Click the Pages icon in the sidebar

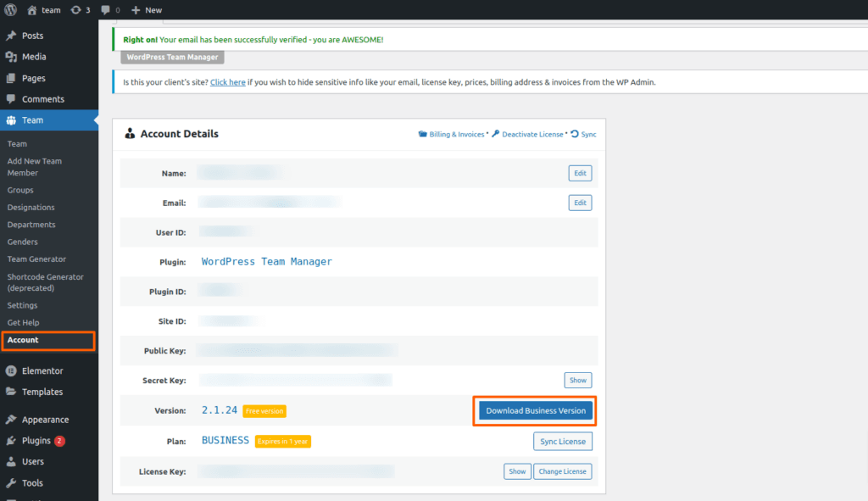(11, 78)
